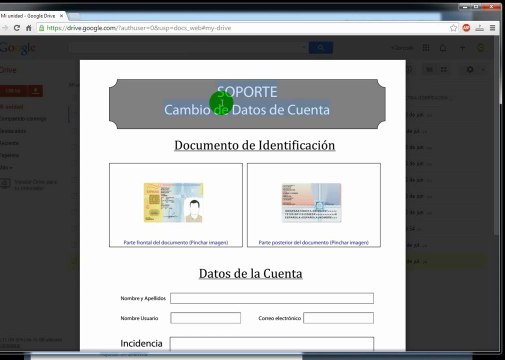Focus the Correo electrónico field
Viewport: 505px width, 360px height.
(338, 318)
